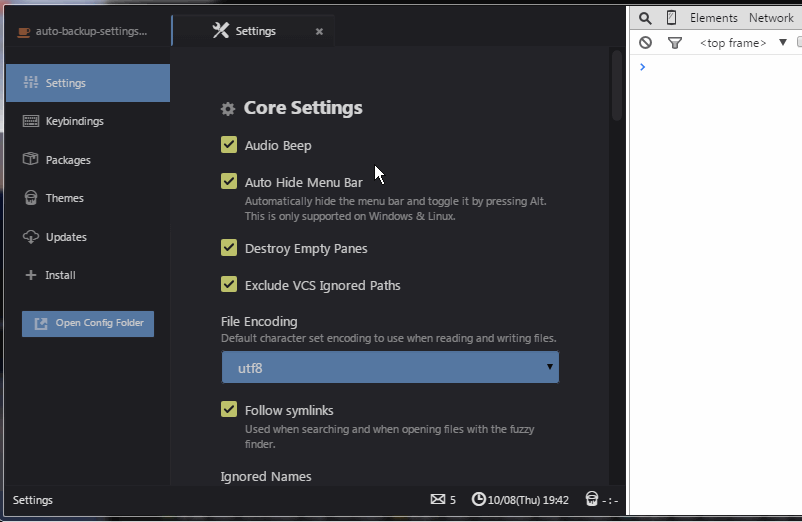
Task: Click the Open Config Folder button
Action: pyautogui.click(x=88, y=324)
